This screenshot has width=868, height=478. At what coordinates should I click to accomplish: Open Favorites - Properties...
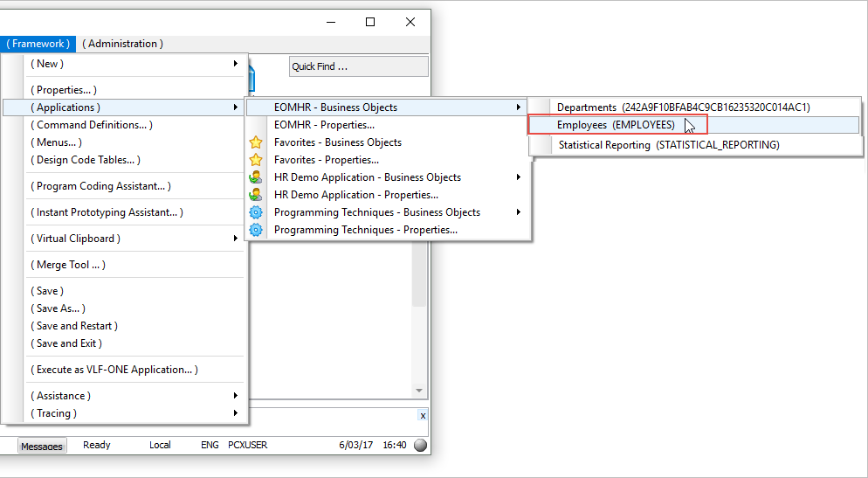[388, 160]
